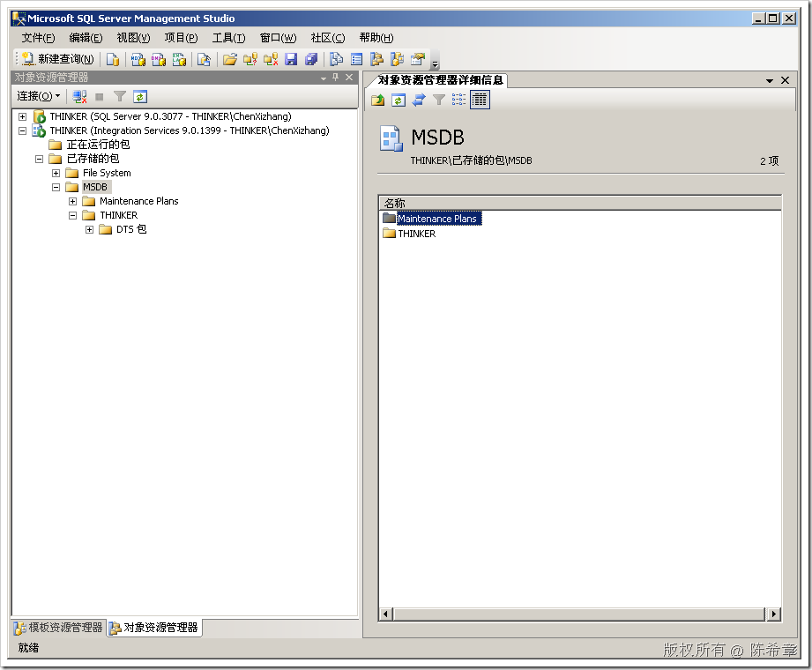This screenshot has width=812, height=670.
Task: Collapse the THINKER folder under MSDB
Action: point(72,215)
